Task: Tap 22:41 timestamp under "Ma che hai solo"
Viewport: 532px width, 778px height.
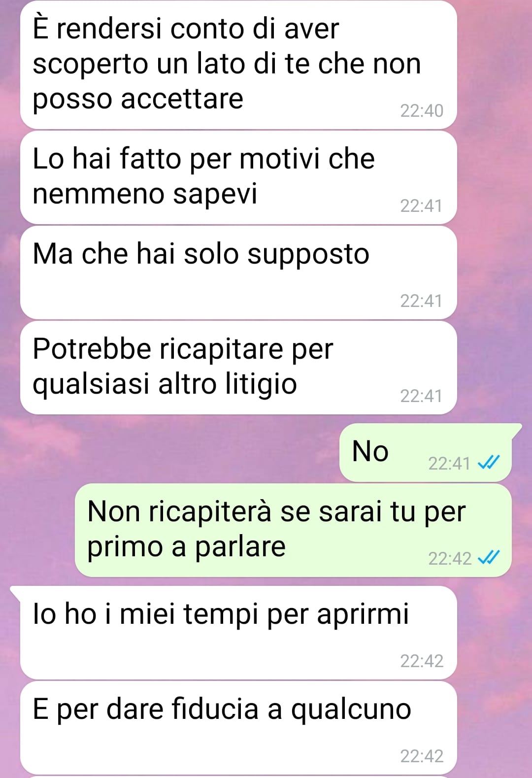Action: pyautogui.click(x=422, y=301)
